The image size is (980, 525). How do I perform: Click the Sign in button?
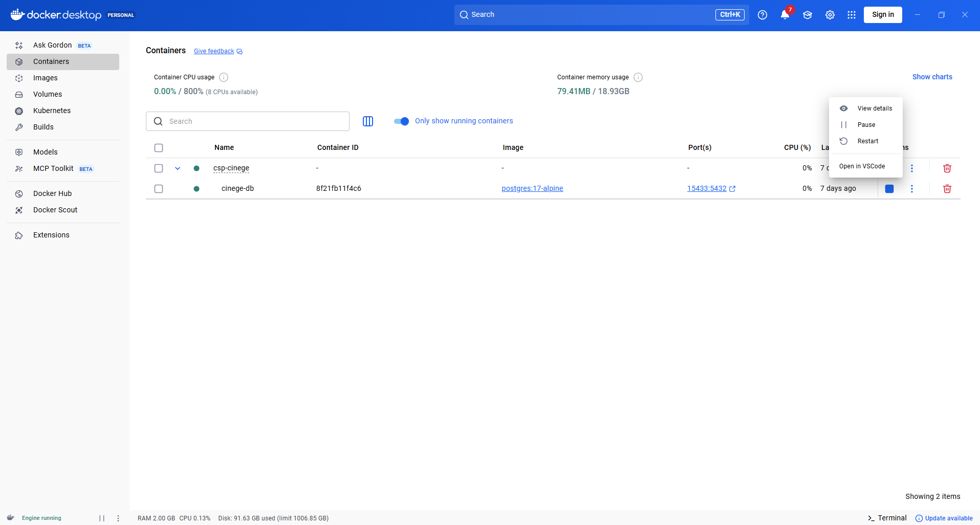click(x=883, y=15)
